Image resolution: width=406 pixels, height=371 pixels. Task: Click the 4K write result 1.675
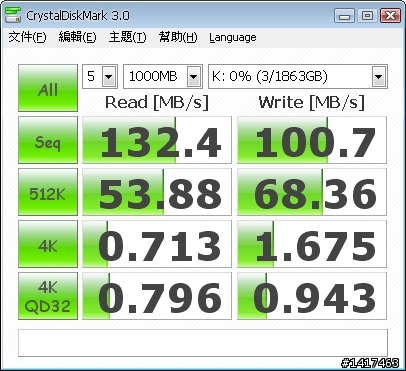click(x=312, y=244)
